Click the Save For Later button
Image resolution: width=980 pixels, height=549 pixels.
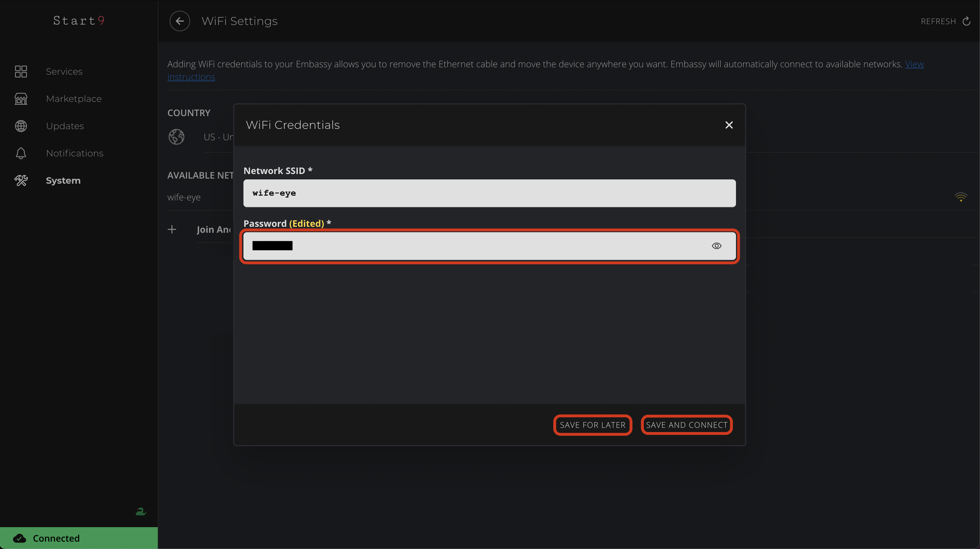click(592, 425)
